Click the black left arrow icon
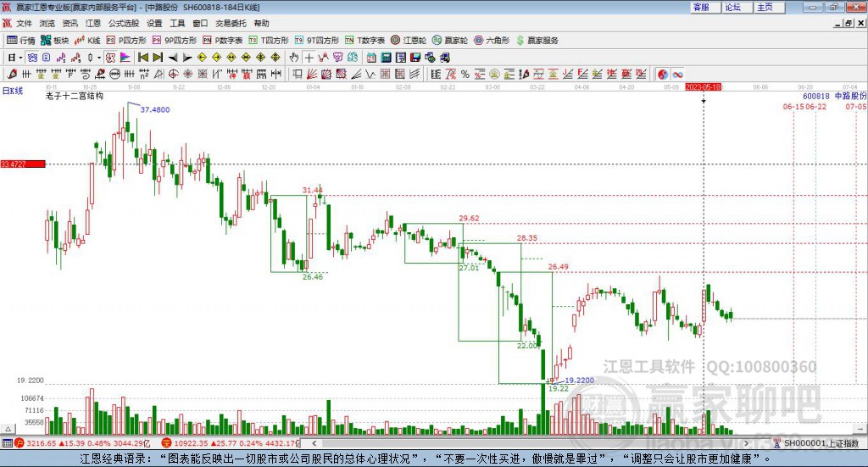The height and width of the screenshot is (467, 868). click(x=173, y=58)
